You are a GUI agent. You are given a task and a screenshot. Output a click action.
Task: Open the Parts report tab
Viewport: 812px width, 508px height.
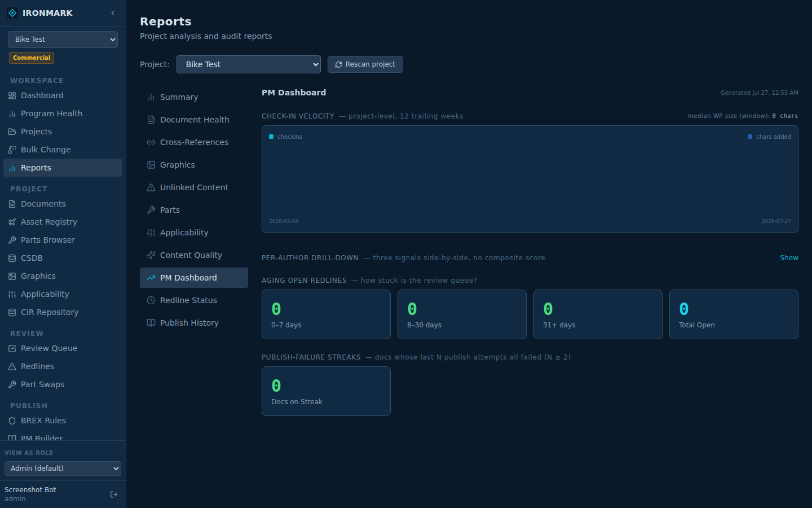194,210
